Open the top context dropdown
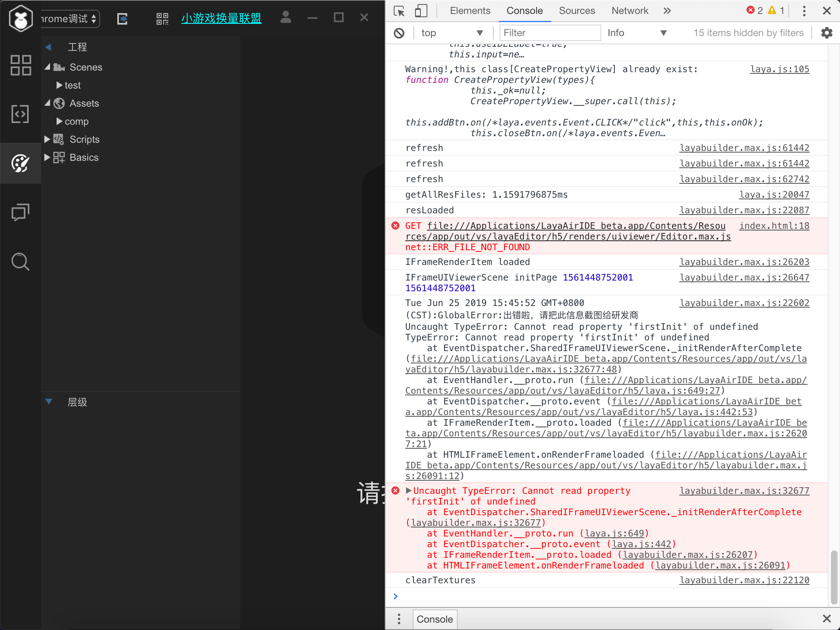The image size is (840, 630). click(x=451, y=33)
